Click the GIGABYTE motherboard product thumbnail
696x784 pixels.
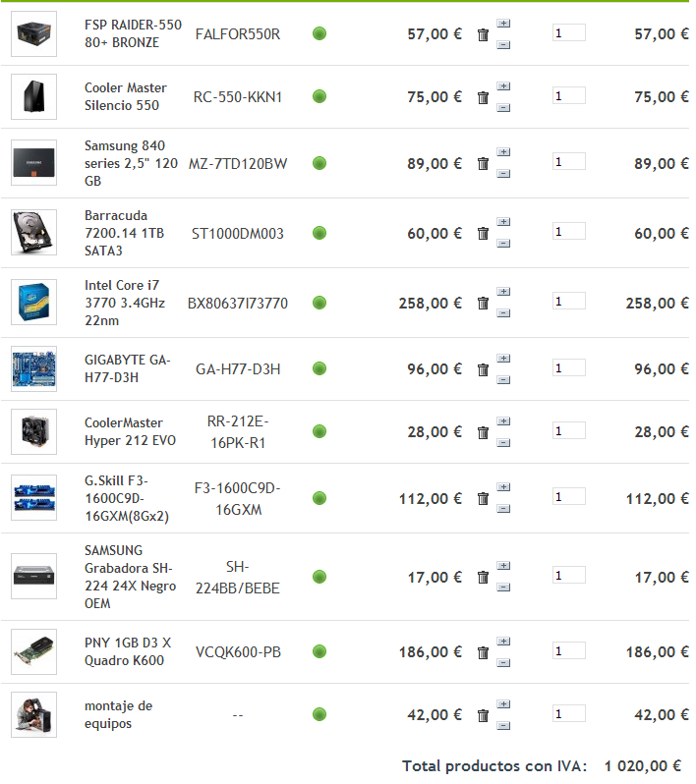(33, 368)
